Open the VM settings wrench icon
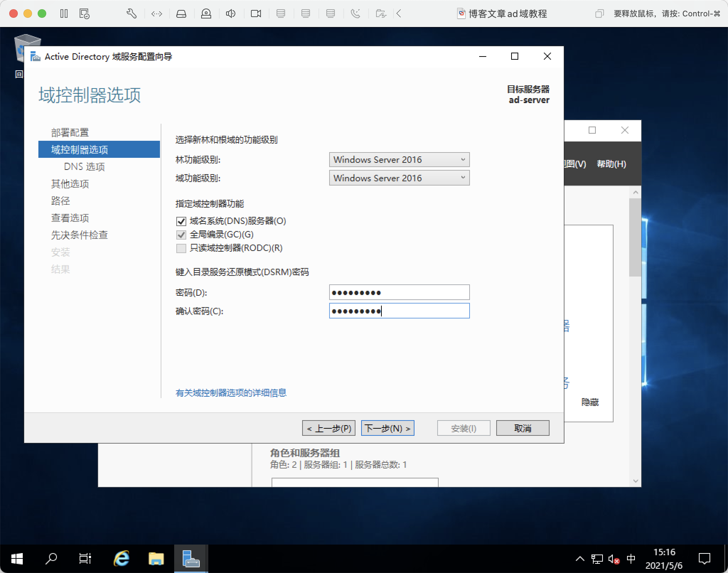 pos(131,14)
